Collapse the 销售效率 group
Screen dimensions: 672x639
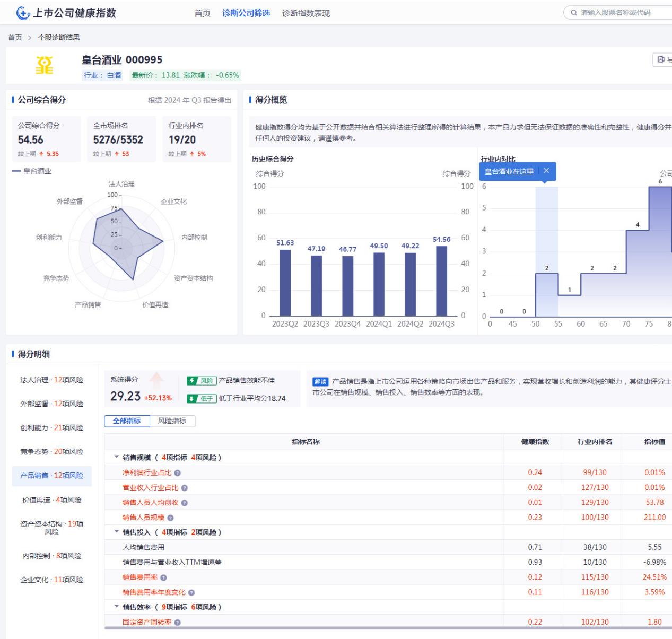coord(117,607)
